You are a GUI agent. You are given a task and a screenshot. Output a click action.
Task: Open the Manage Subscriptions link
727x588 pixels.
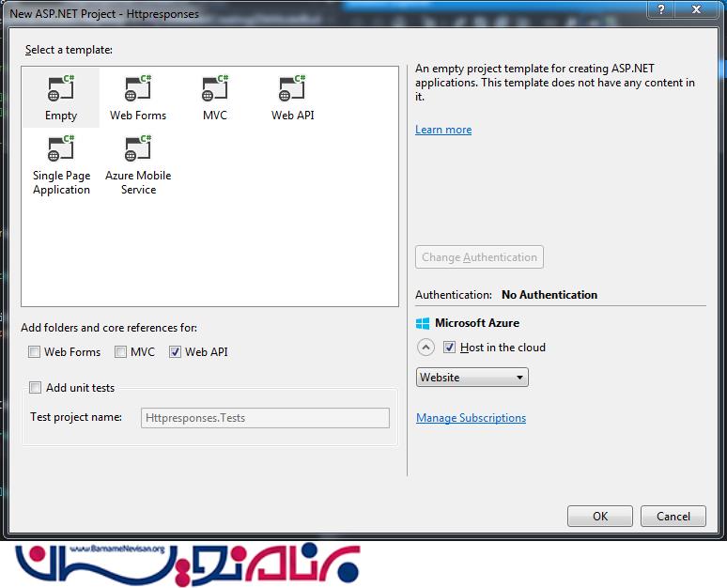[x=472, y=418]
